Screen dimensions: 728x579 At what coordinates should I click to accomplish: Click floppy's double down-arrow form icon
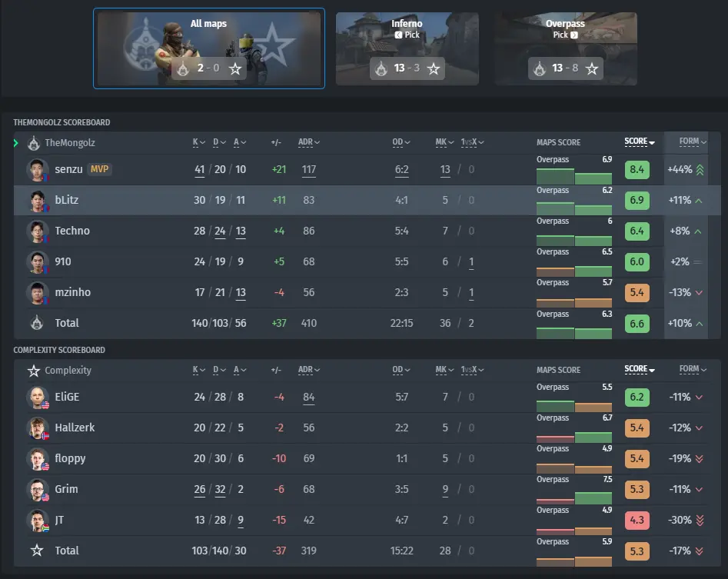coord(700,459)
